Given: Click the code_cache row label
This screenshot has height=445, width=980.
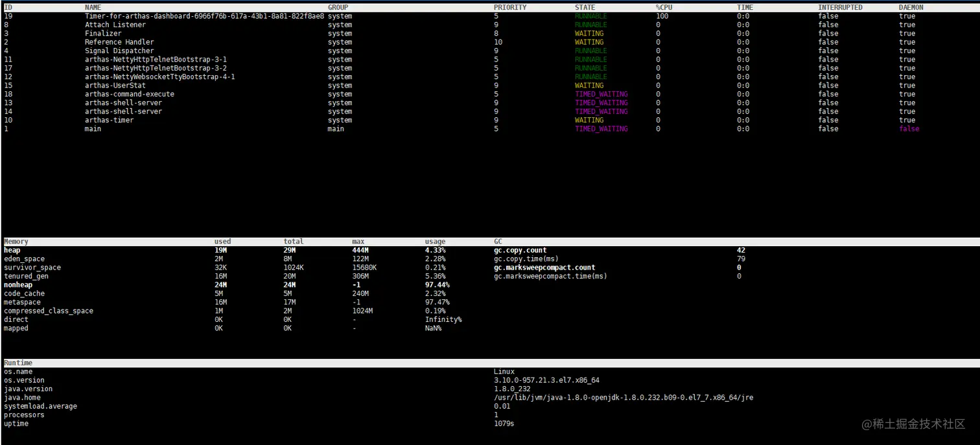Looking at the screenshot, I should 24,293.
